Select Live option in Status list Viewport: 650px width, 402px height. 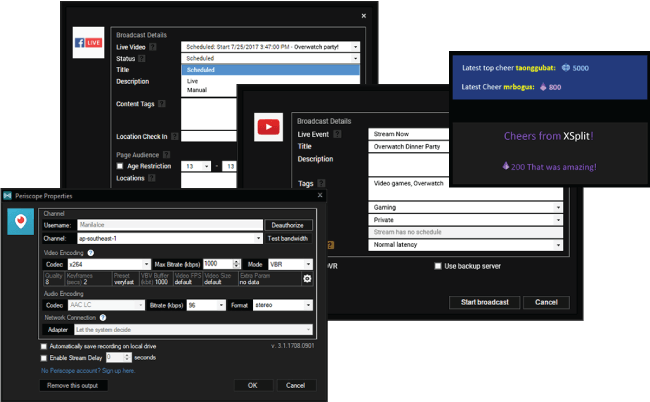(x=270, y=81)
